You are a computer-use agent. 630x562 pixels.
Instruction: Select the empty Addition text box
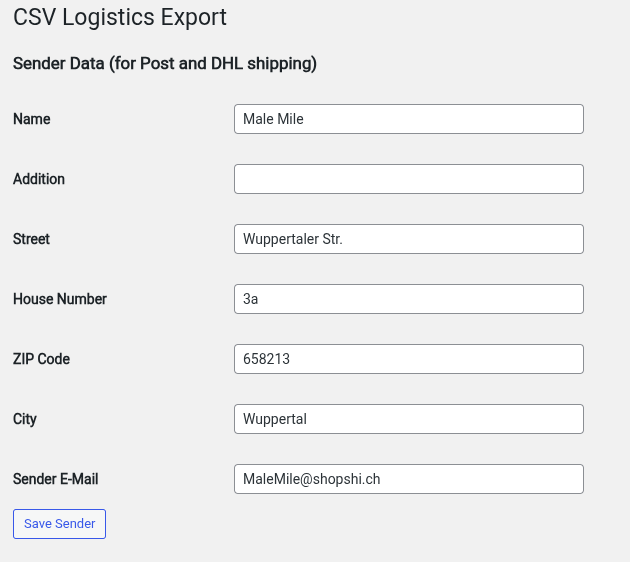click(408, 179)
